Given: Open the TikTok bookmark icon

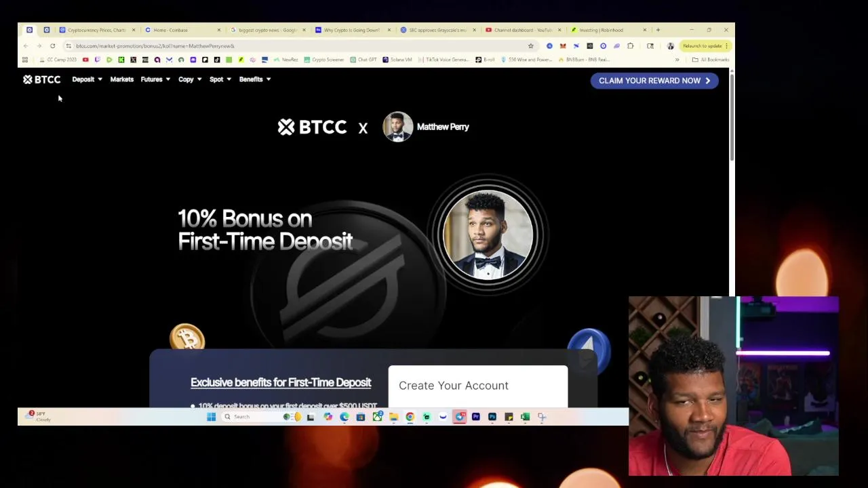Looking at the screenshot, I should pyautogui.click(x=217, y=60).
